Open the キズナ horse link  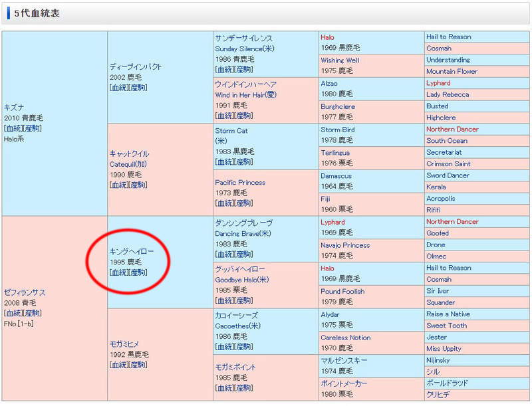coord(15,107)
